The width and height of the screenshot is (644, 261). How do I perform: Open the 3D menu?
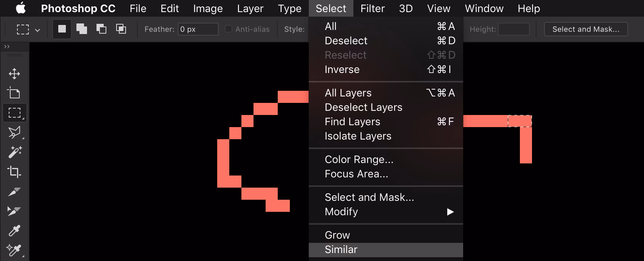[x=406, y=8]
